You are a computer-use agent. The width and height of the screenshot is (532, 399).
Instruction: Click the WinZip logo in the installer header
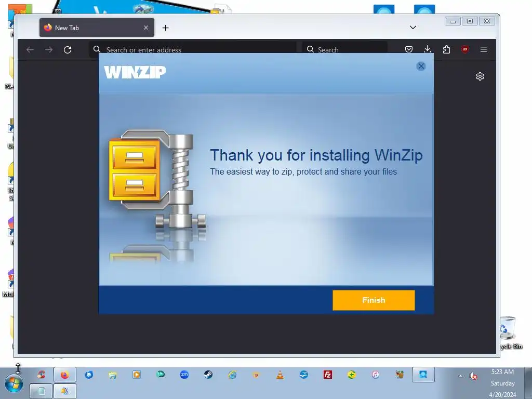point(135,72)
